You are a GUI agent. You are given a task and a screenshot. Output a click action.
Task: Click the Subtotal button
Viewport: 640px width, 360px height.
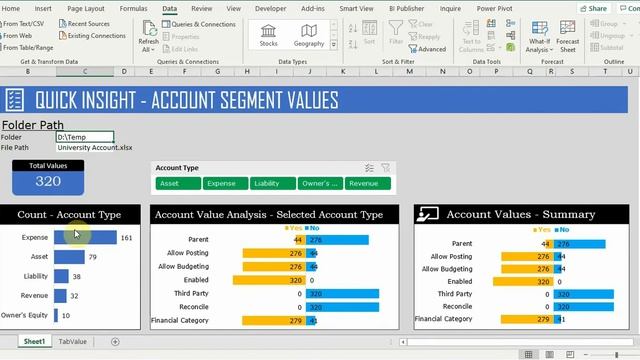tap(607, 48)
